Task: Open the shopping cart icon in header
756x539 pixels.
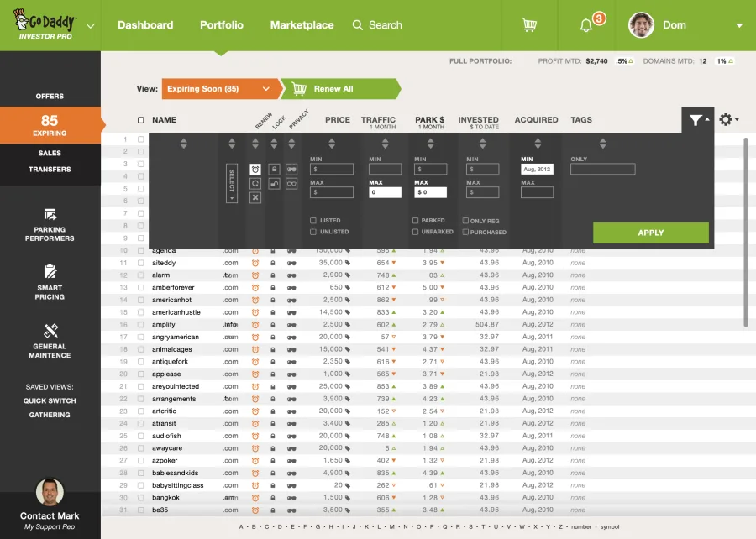Action: pyautogui.click(x=529, y=25)
